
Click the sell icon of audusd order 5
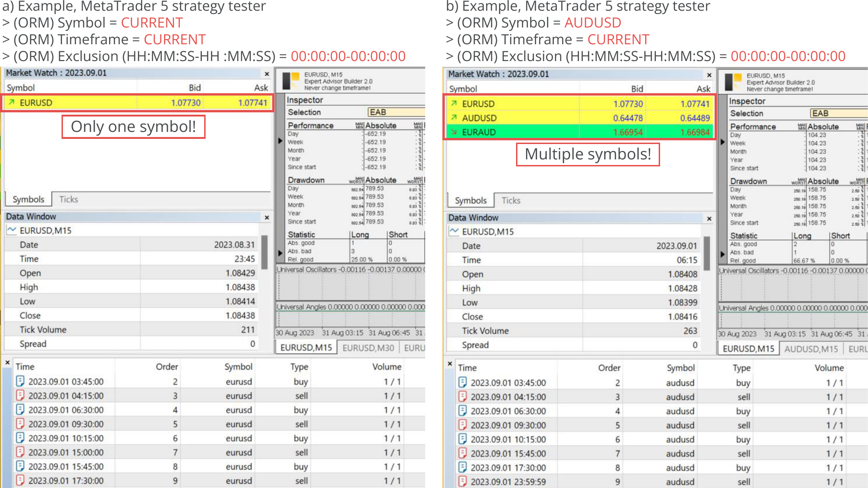pos(462,425)
